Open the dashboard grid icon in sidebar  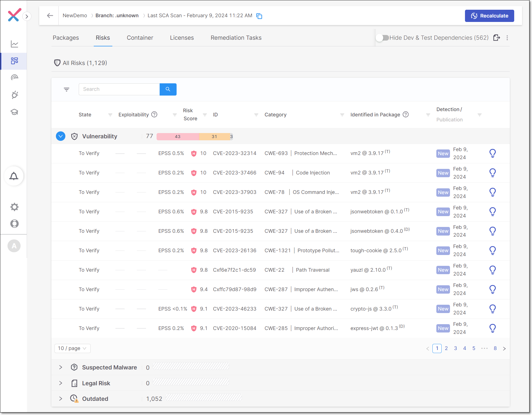point(14,61)
